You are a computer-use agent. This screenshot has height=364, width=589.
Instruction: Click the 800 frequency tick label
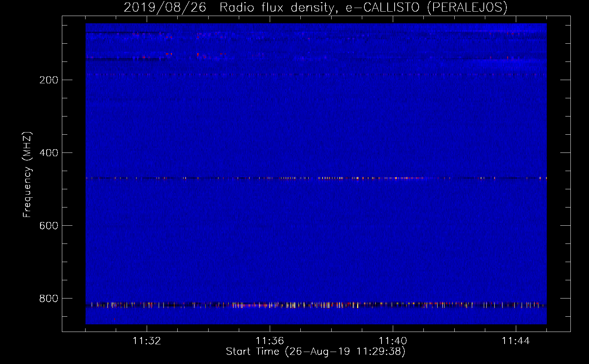pos(49,298)
